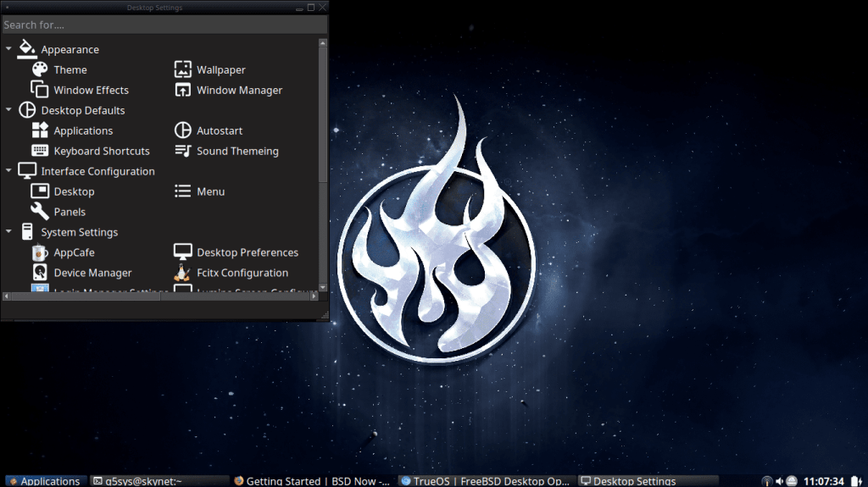Click the Sound Themeing music icon
The width and height of the screenshot is (868, 487).
(x=183, y=151)
